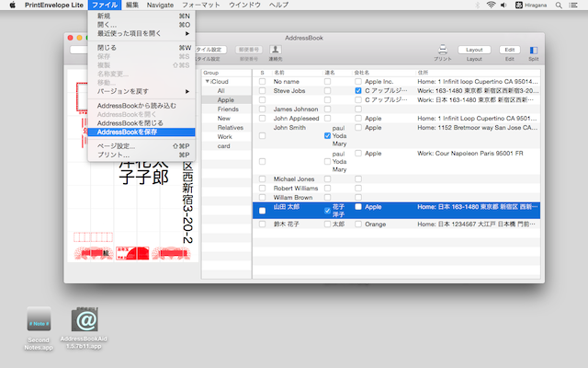
Task: Select the Willam Brown row
Action: [396, 198]
